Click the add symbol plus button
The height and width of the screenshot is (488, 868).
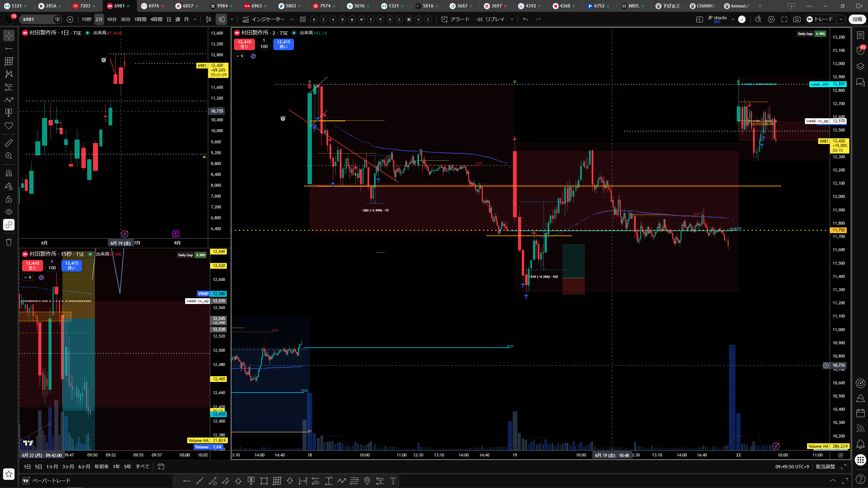click(70, 19)
